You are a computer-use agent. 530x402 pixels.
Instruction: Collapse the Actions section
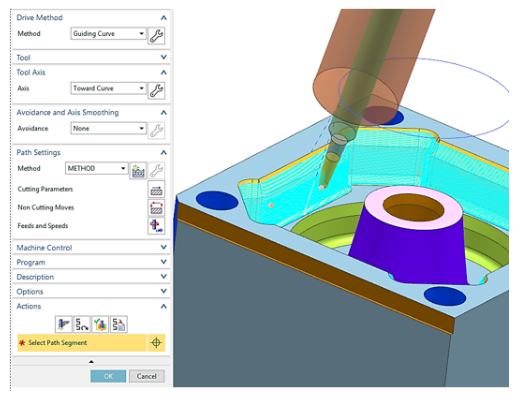pos(164,306)
